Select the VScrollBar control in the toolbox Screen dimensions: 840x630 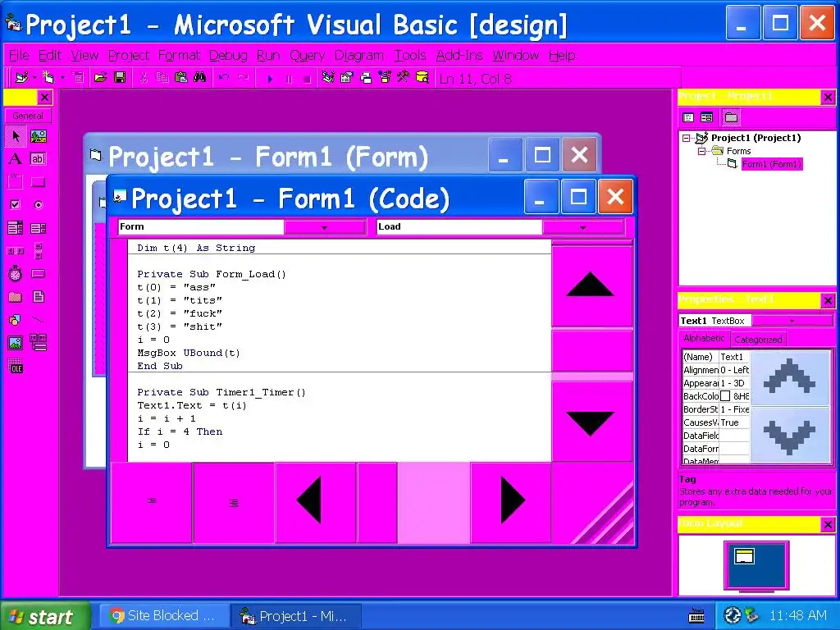click(x=38, y=251)
